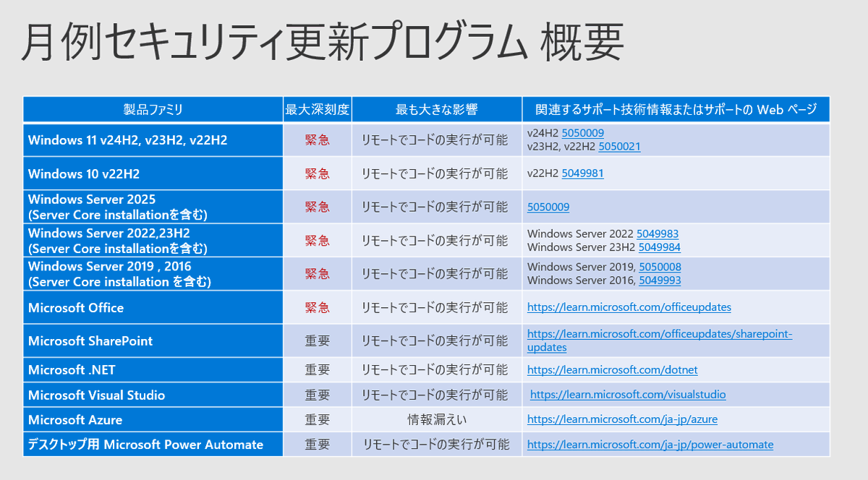Click リモートでコードの実行が可能 in Windows 11 row
Image resolution: width=868 pixels, height=480 pixels.
(435, 140)
